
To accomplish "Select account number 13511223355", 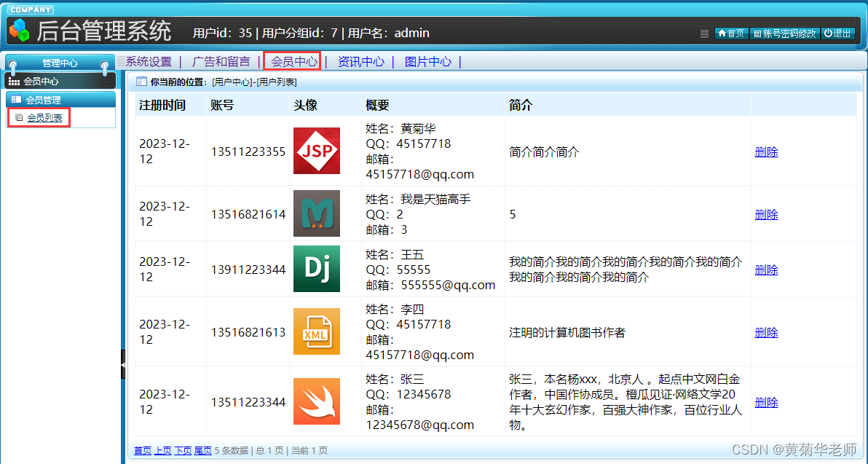I will pyautogui.click(x=248, y=152).
